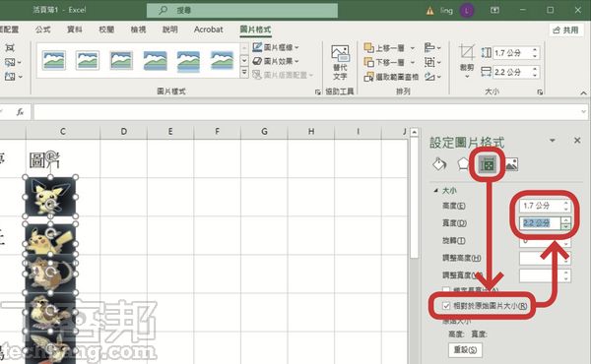
Task: Open the format pane options dropdown arrow
Action: (553, 141)
